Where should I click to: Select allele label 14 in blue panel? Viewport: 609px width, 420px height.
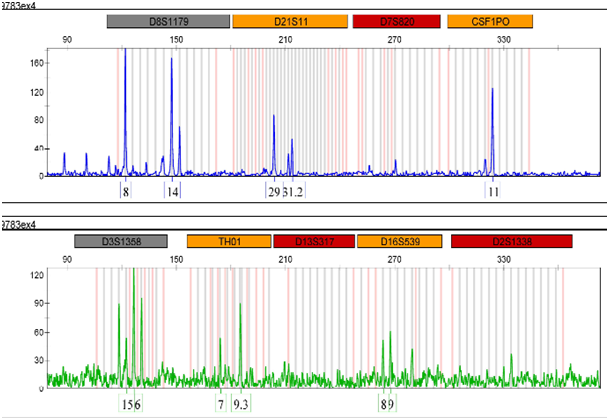(173, 191)
